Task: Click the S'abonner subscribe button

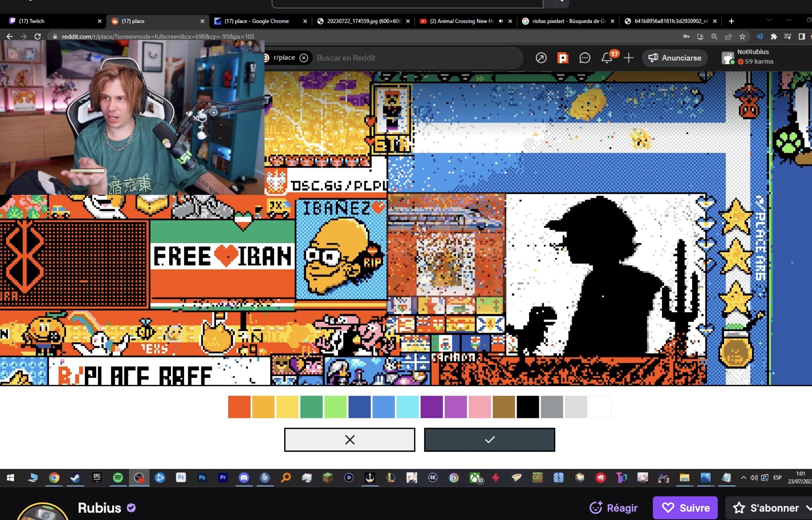Action: pos(768,508)
